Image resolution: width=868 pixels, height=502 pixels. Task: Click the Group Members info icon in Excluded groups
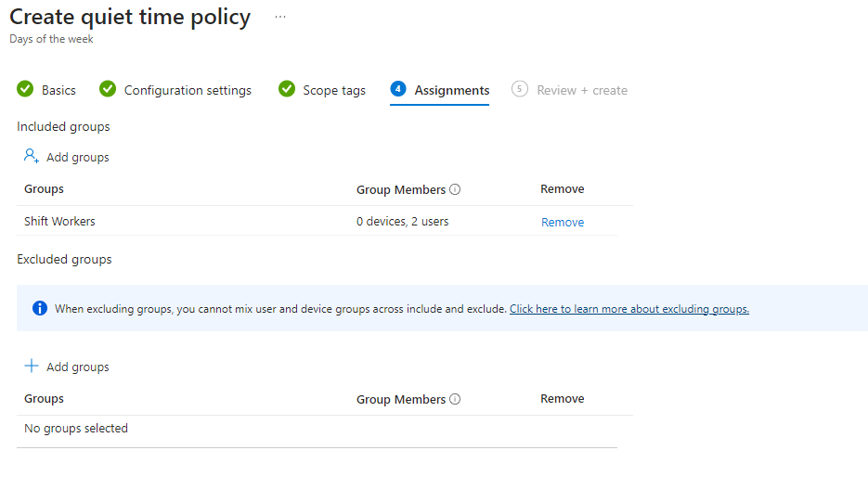[455, 399]
